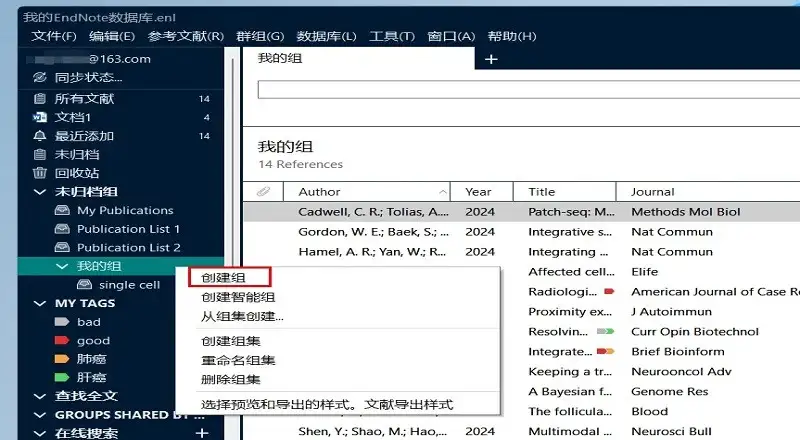The image size is (800, 440).
Task: Click the tags on Integrate... row
Action: [606, 351]
